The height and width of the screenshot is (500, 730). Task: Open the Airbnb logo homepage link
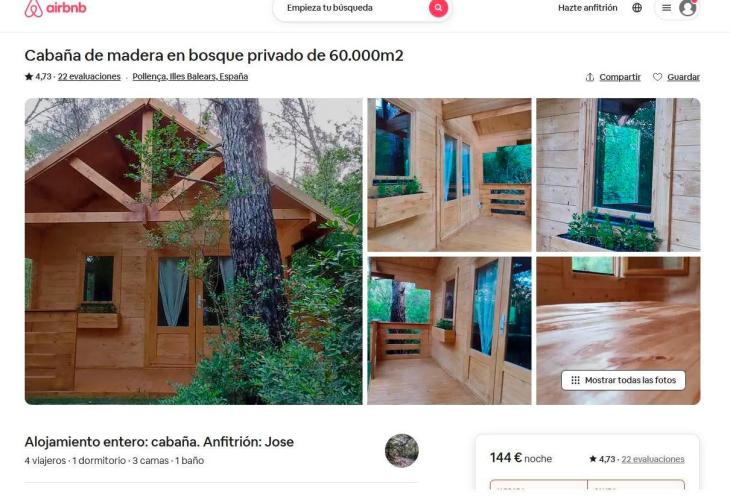pos(55,8)
